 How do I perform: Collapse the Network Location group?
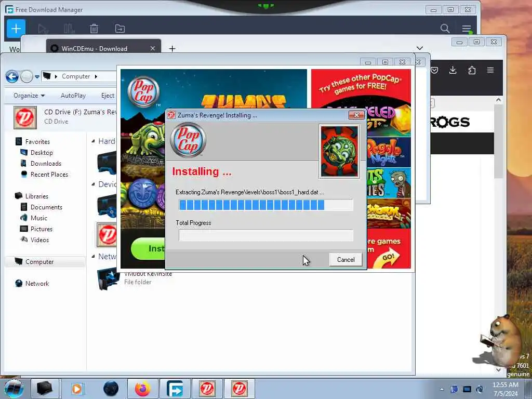(93, 256)
